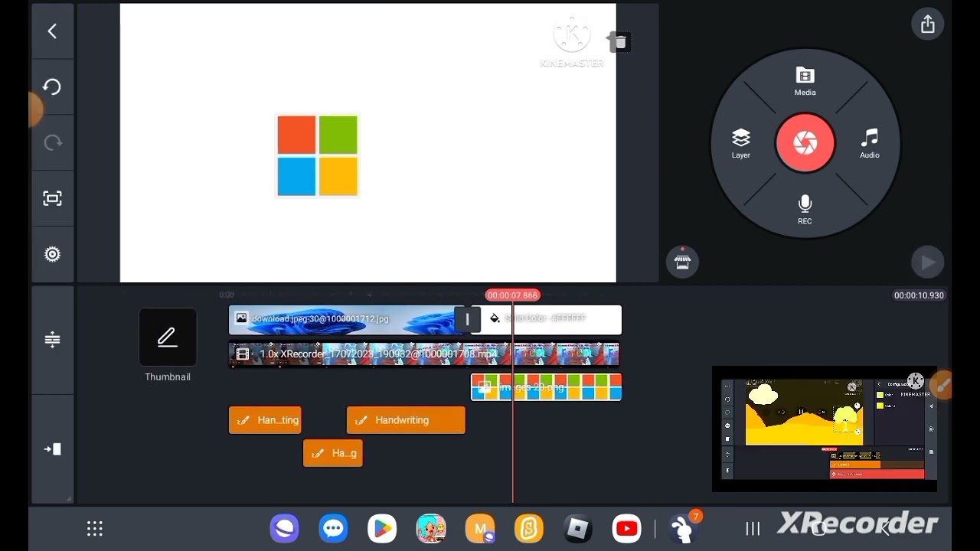Open the Messages app
The width and height of the screenshot is (980, 551).
click(x=333, y=529)
